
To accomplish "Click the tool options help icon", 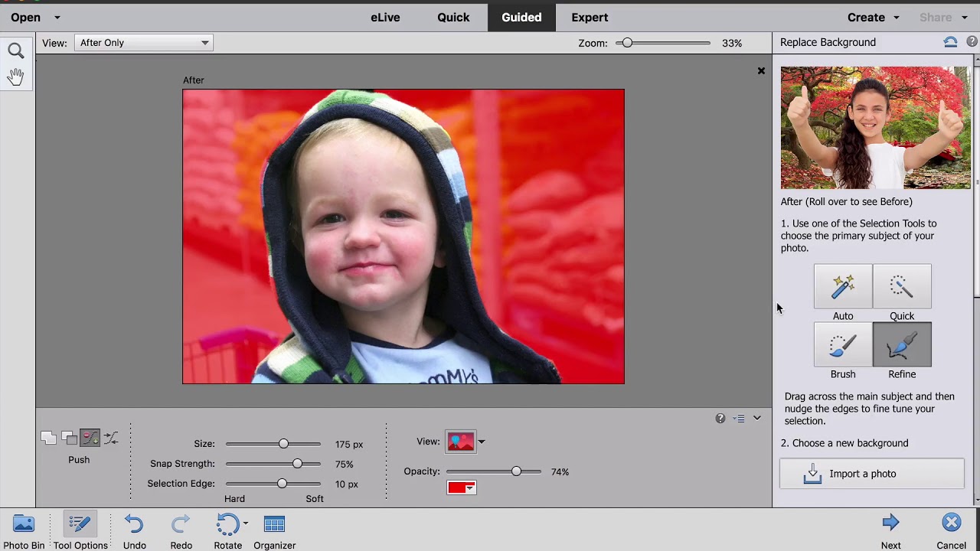I will click(x=720, y=419).
